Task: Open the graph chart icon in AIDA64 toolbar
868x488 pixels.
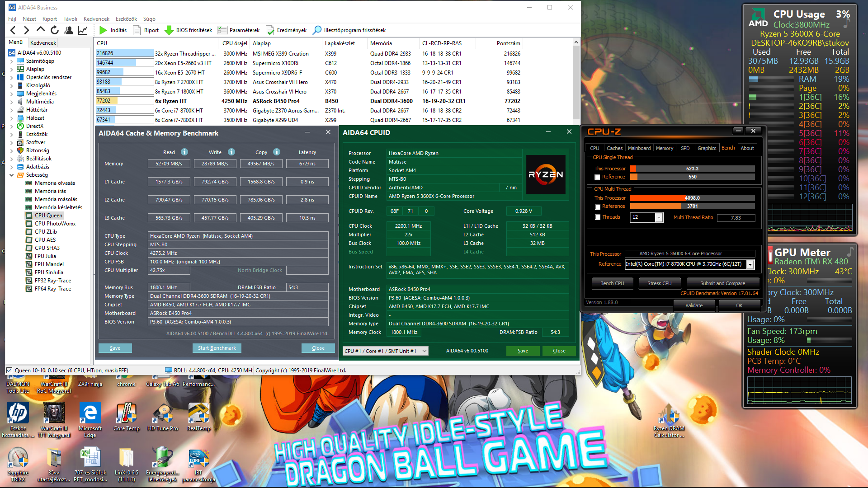Action: (83, 30)
